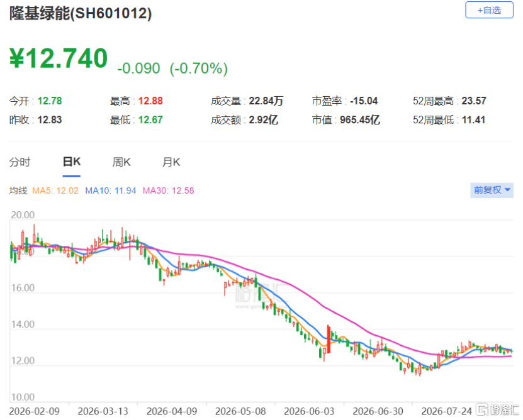523x420 pixels.
Task: Click the MA5: 12.02 indicator label
Action: pos(55,191)
